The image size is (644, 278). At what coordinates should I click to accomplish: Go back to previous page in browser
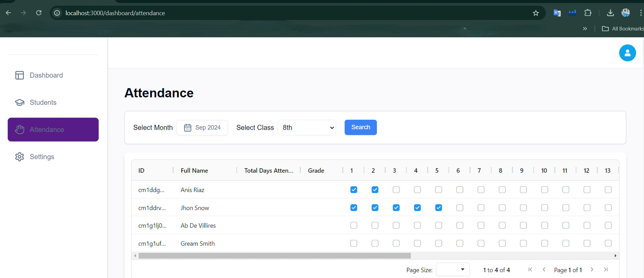click(x=8, y=13)
